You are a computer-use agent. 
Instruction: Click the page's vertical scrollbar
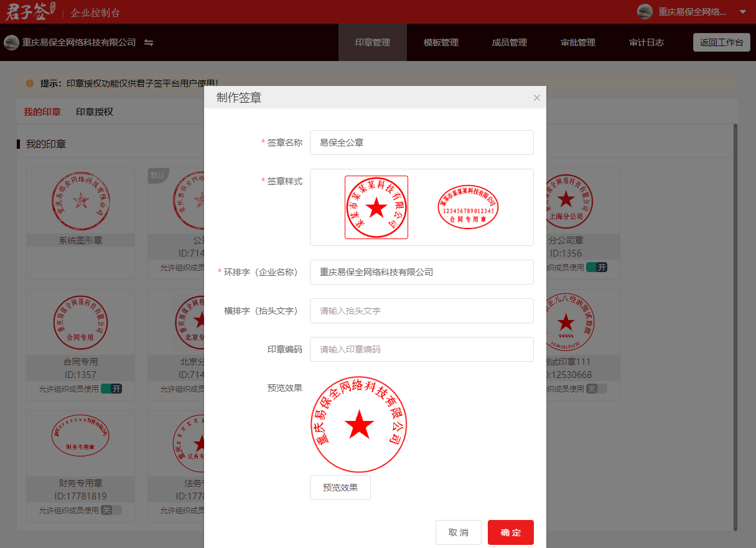735,327
